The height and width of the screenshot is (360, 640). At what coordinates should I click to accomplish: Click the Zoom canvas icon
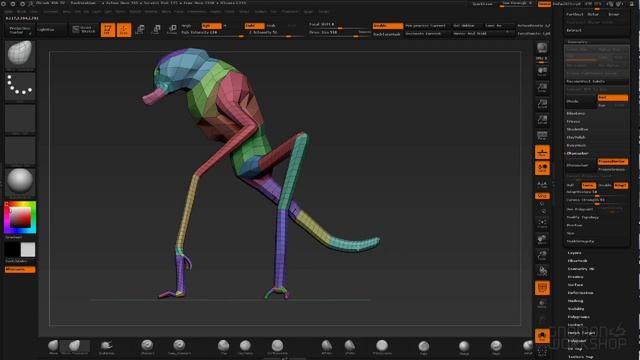pyautogui.click(x=542, y=88)
